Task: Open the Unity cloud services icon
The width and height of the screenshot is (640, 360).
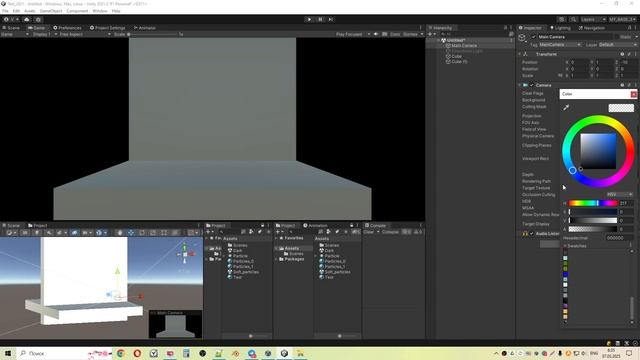Action: tap(27, 19)
